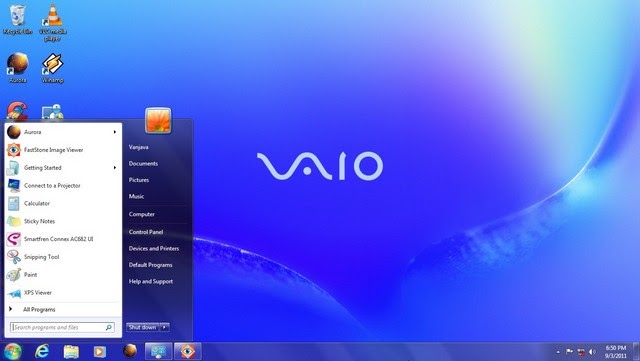Image resolution: width=640 pixels, height=361 pixels.
Task: Launch Calculator from Start menu
Action: click(63, 203)
